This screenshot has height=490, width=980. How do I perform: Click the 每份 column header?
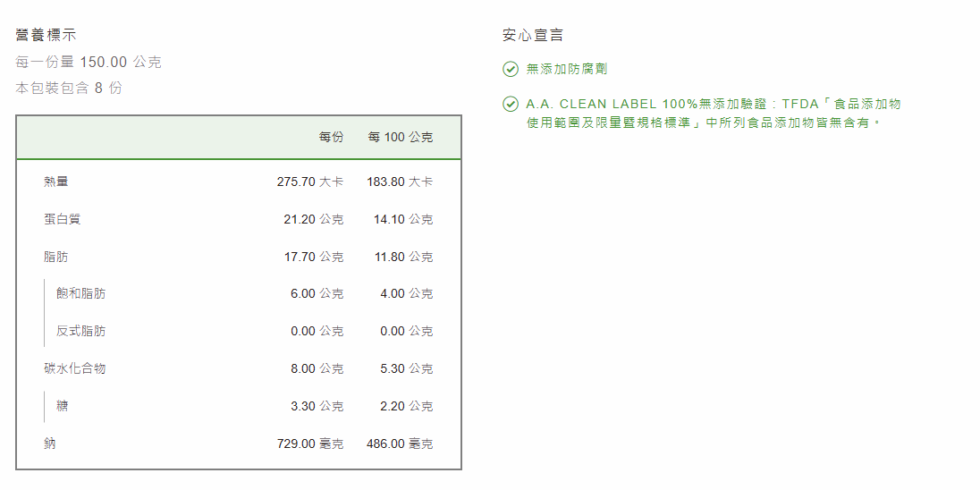click(331, 137)
